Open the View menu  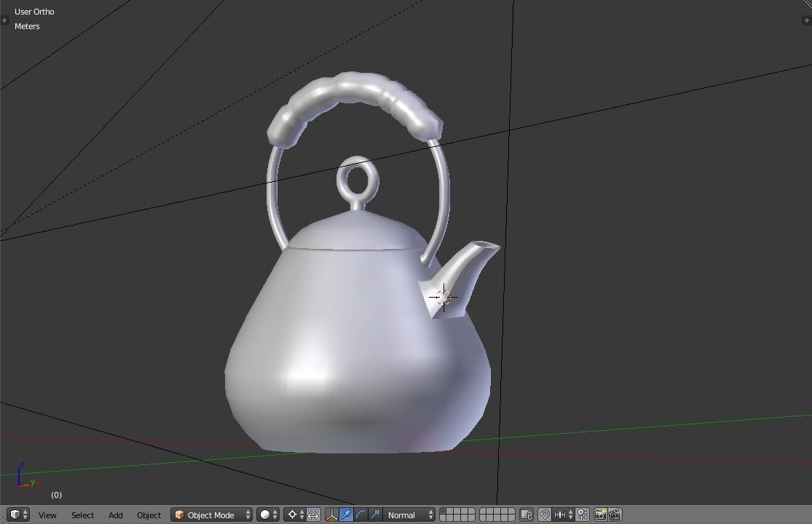pyautogui.click(x=47, y=515)
